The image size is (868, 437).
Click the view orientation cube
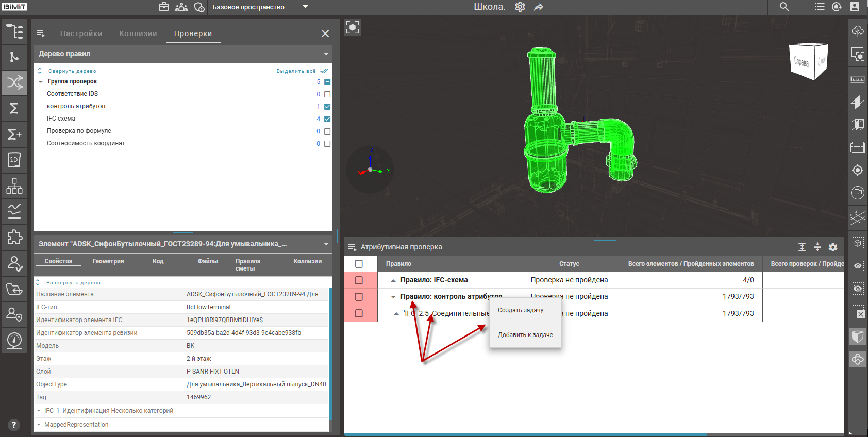click(x=808, y=61)
